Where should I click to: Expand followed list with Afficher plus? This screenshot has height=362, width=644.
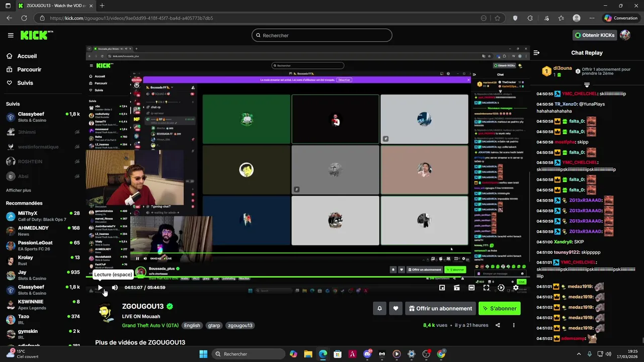(19, 191)
